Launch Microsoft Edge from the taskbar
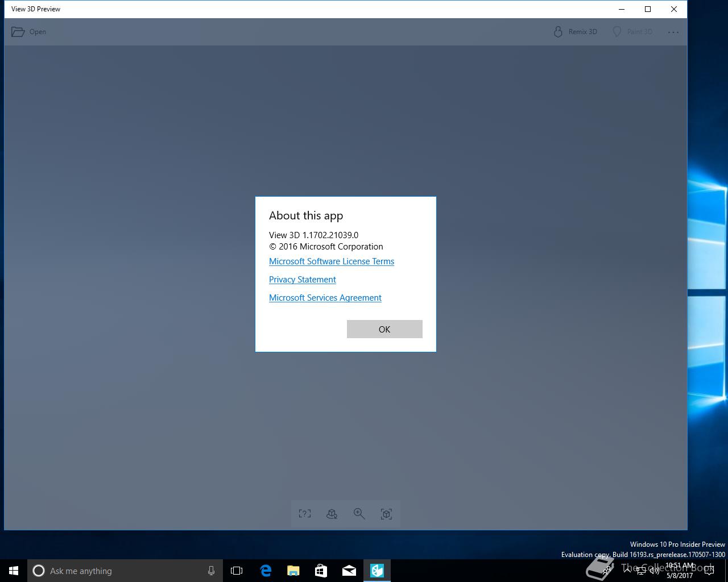 click(x=266, y=571)
